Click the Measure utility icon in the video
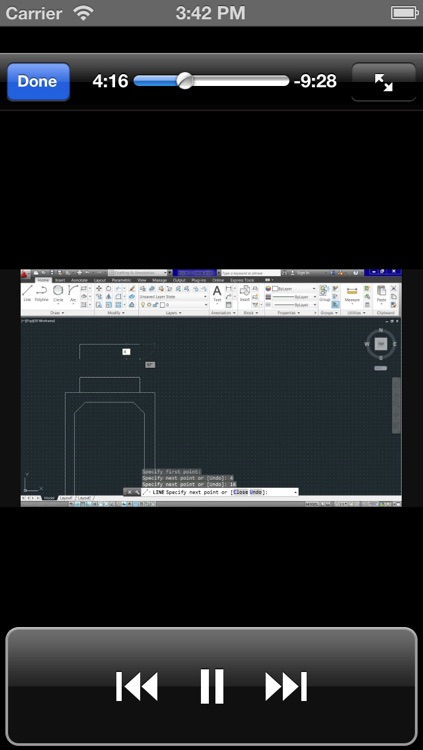 tap(352, 293)
